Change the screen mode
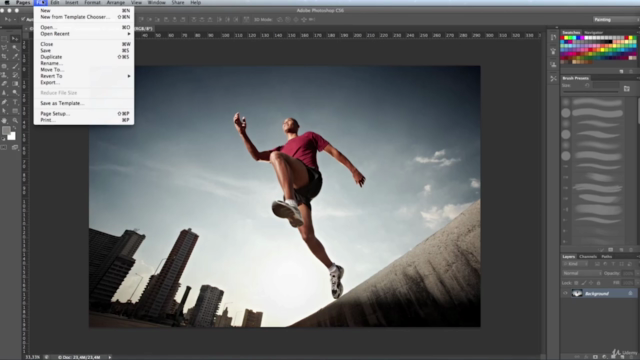The image size is (640, 360). click(x=15, y=148)
